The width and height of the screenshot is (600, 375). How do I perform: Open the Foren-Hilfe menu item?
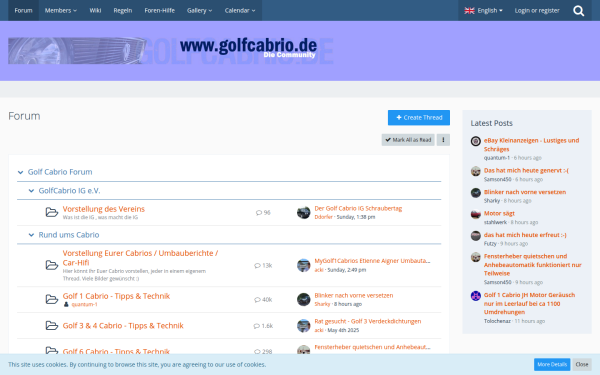pyautogui.click(x=160, y=10)
